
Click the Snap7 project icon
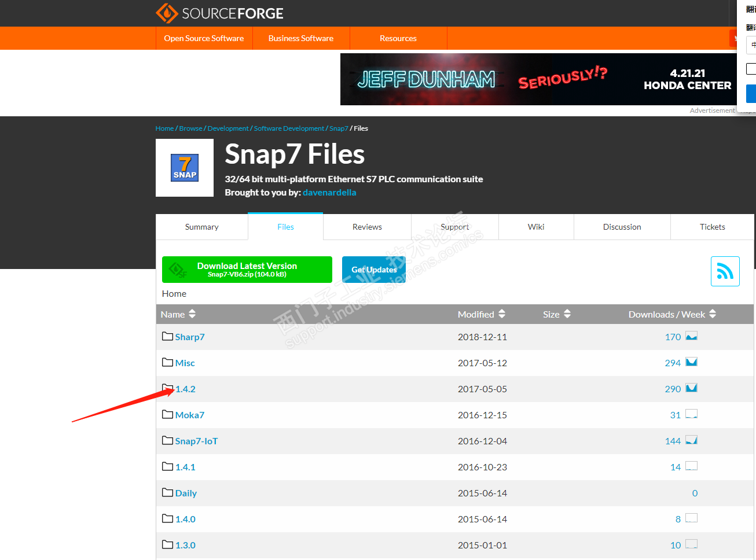(x=185, y=168)
